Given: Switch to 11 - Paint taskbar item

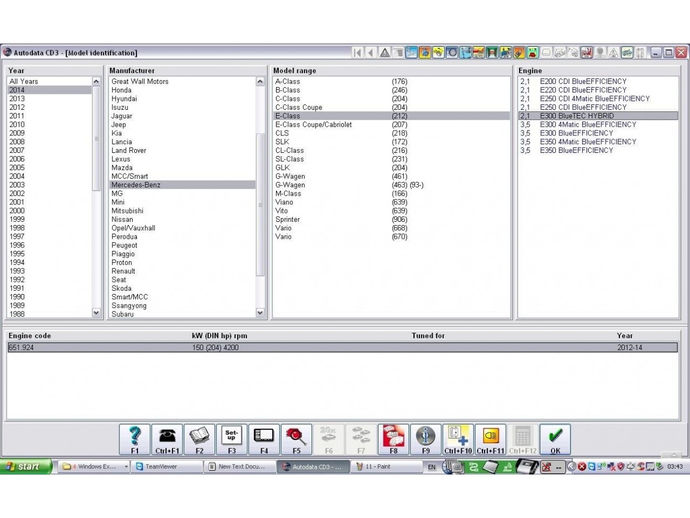Looking at the screenshot, I should tap(386, 467).
